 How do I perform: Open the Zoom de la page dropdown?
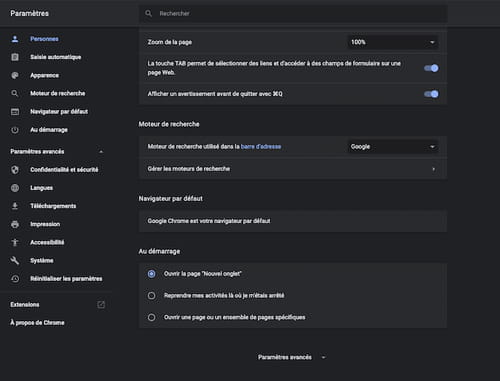click(x=393, y=42)
